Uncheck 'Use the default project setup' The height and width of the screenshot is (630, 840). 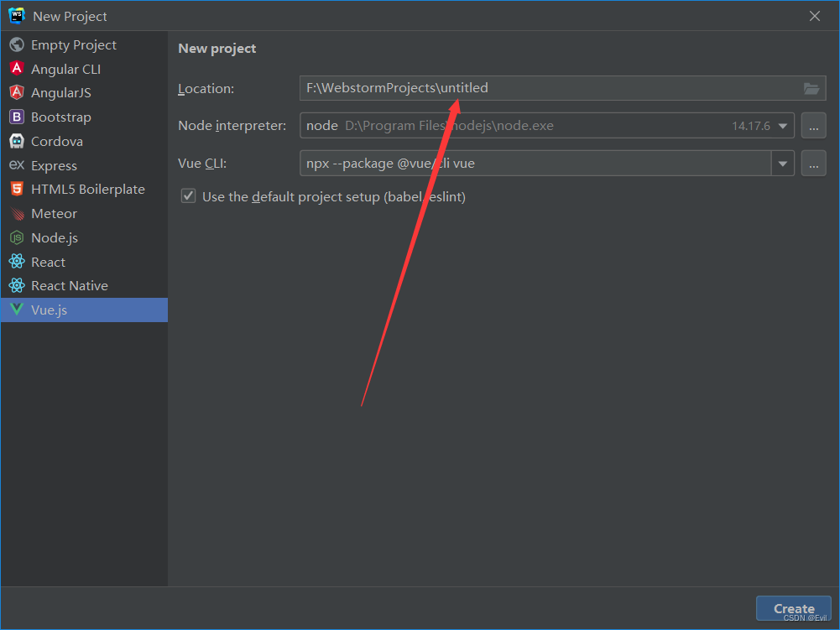tap(188, 195)
